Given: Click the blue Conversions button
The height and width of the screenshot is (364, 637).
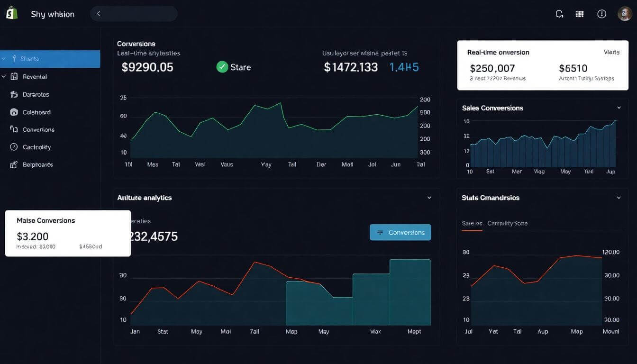Looking at the screenshot, I should 400,232.
